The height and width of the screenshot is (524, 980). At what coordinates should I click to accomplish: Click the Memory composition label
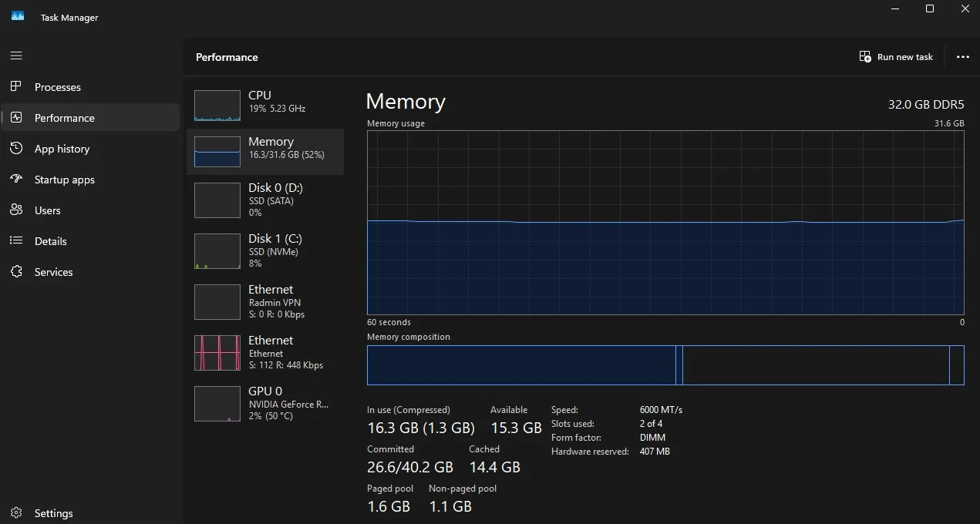click(x=409, y=337)
